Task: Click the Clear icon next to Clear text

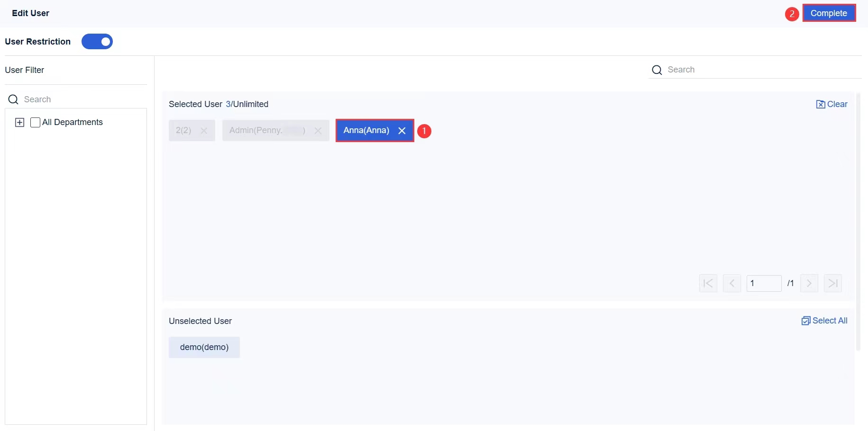Action: click(x=821, y=104)
